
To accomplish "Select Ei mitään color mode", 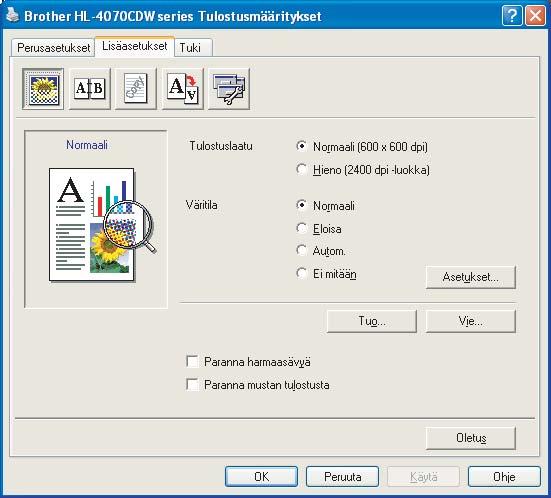I will 326,273.
